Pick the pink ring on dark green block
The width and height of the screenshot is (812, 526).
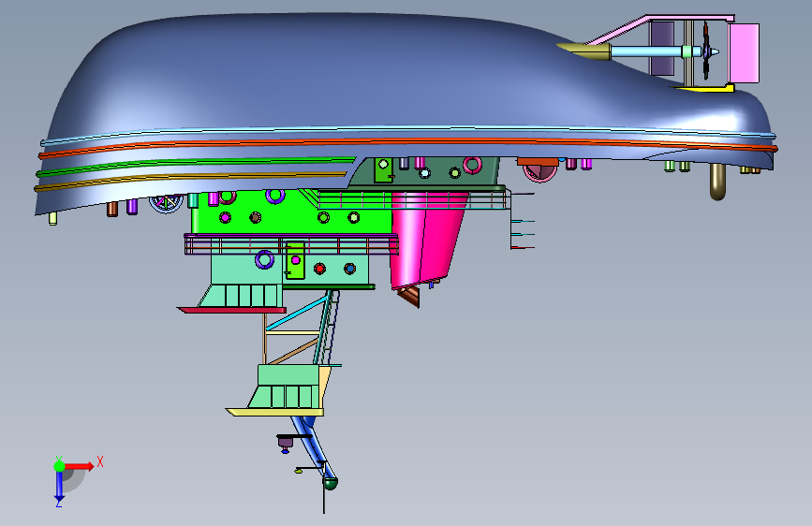click(472, 165)
